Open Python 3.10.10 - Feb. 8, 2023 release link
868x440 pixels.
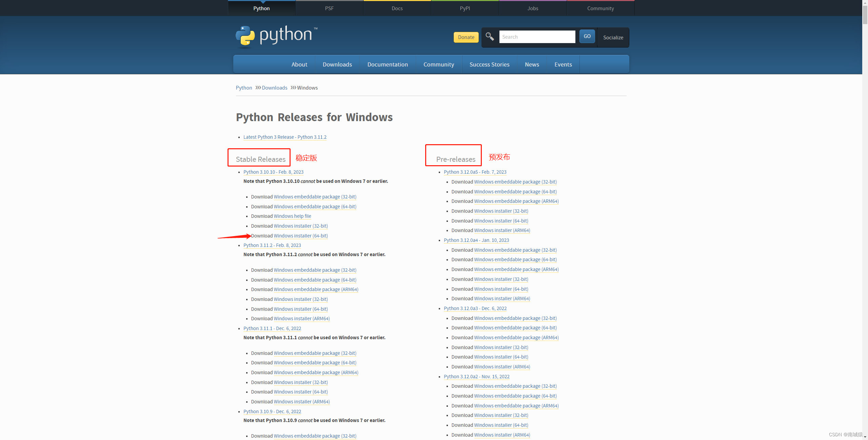click(x=273, y=172)
